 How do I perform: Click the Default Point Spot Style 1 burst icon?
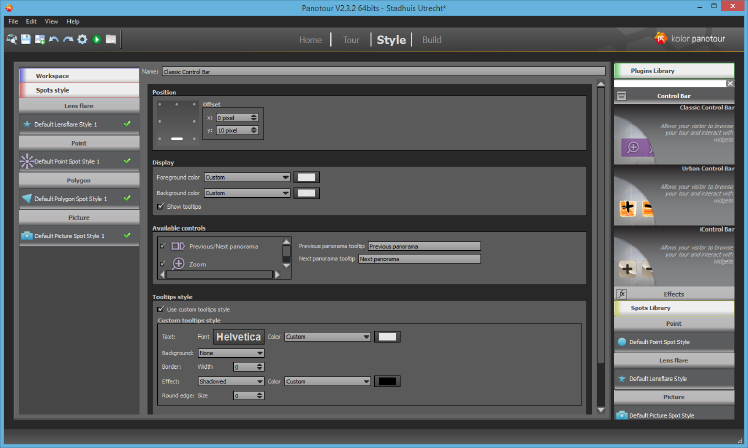click(27, 161)
